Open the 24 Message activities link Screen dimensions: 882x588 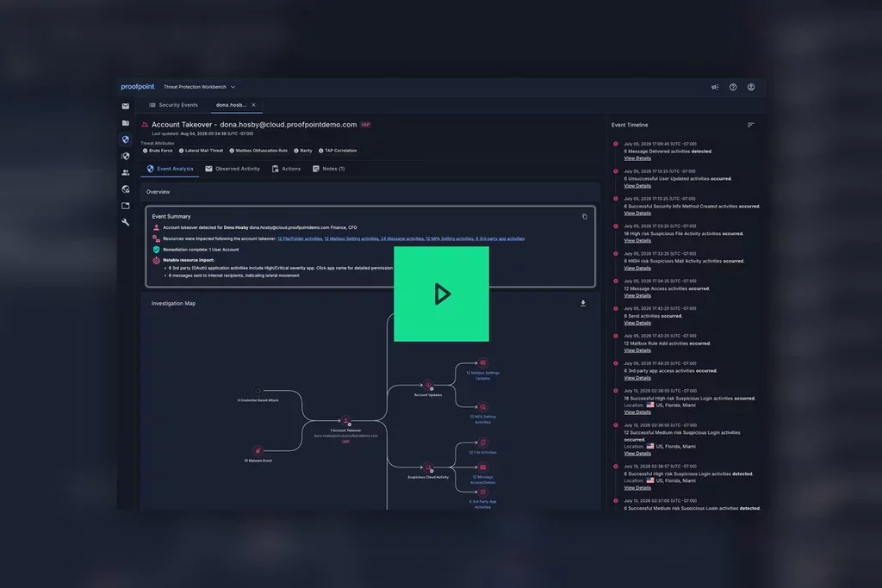[402, 239]
